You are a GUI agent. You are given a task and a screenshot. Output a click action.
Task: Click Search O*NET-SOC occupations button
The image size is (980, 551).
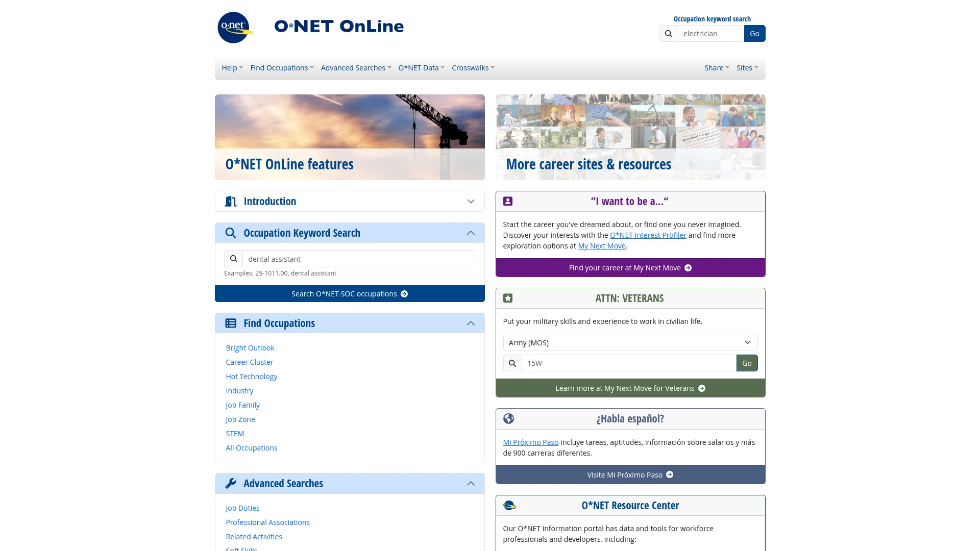click(350, 294)
